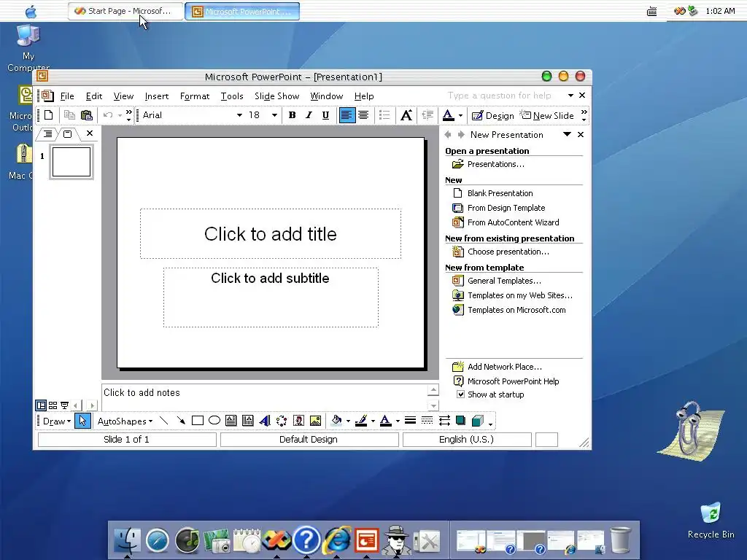
Task: Open the Insert menu
Action: pos(157,96)
